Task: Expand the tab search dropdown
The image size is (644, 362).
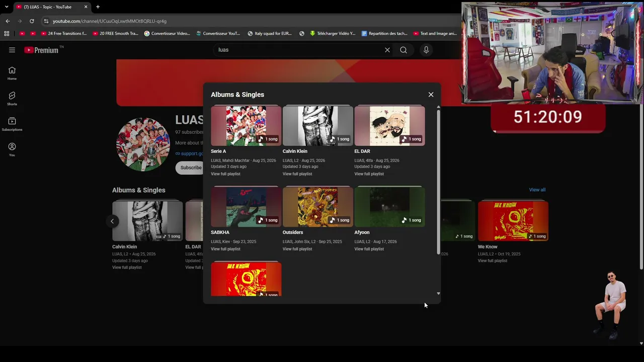Action: [x=7, y=7]
